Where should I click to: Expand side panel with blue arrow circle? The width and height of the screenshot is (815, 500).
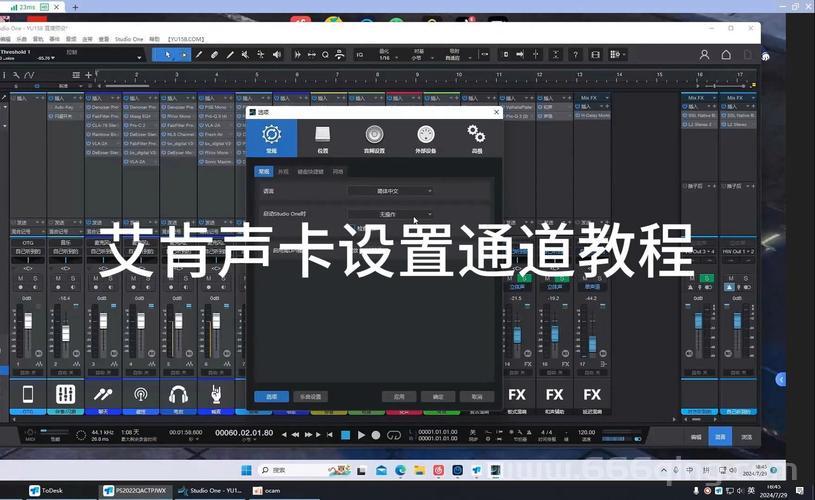781,379
